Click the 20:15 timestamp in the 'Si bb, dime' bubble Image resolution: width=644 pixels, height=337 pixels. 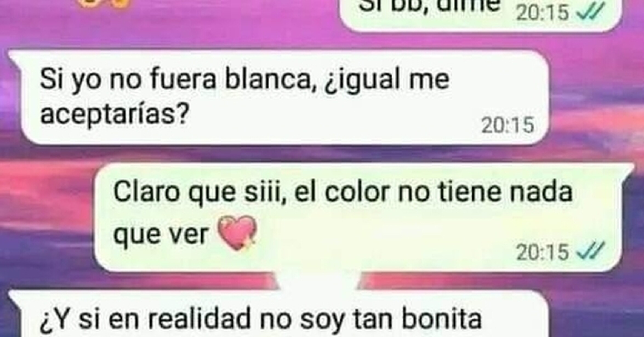[x=543, y=13]
